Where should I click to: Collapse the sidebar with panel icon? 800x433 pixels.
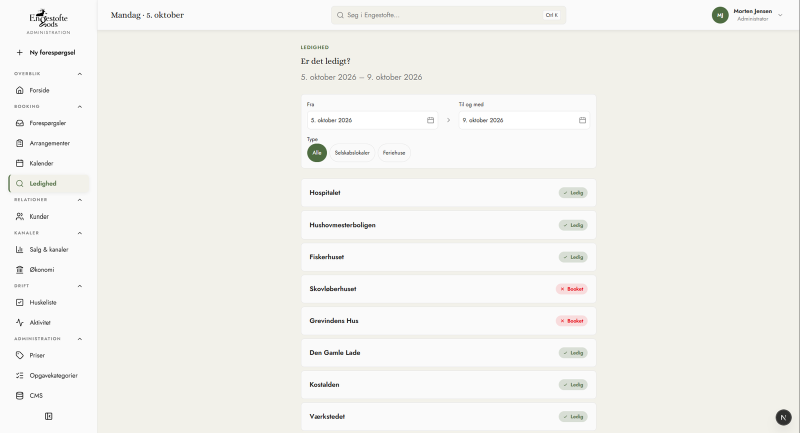48,416
